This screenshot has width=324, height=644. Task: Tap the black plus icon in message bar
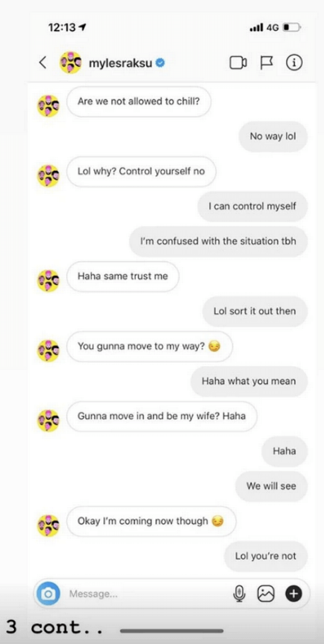[294, 594]
